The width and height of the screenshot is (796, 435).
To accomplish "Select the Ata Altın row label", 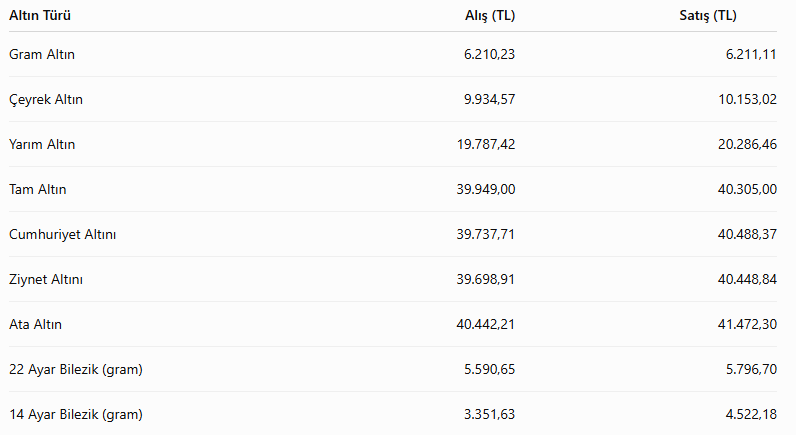I will tap(35, 324).
